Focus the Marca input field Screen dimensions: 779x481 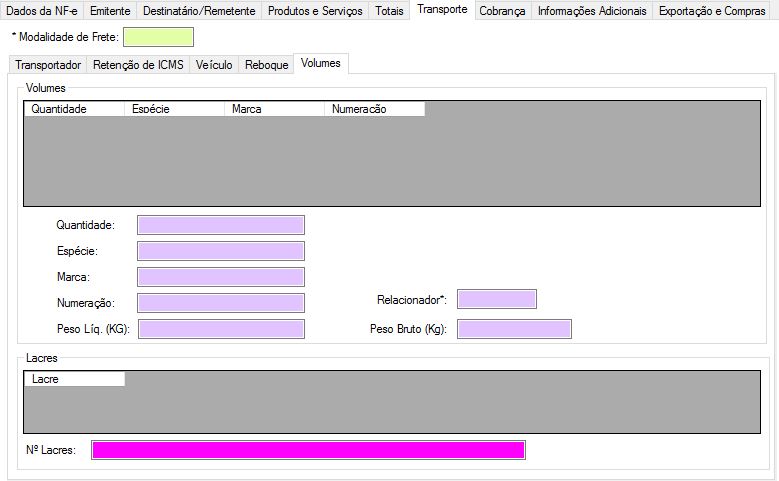(221, 277)
